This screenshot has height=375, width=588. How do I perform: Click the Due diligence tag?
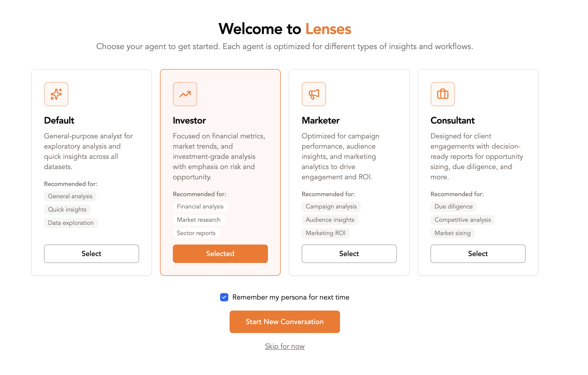454,207
